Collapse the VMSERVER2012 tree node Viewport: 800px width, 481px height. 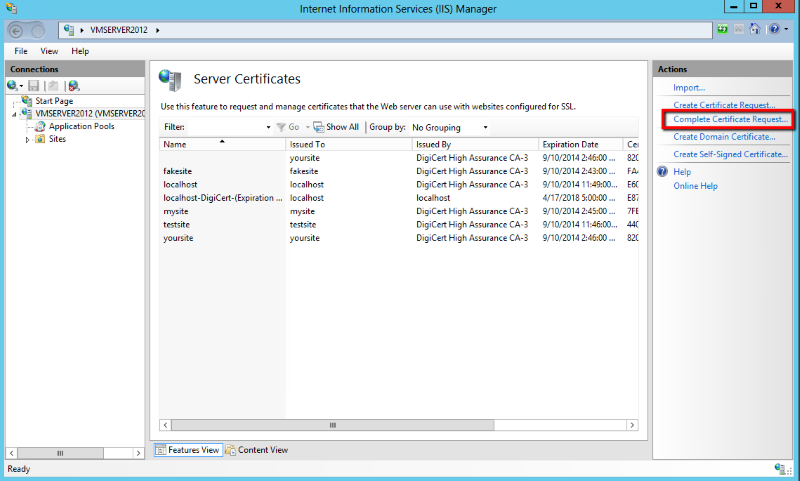pos(15,114)
